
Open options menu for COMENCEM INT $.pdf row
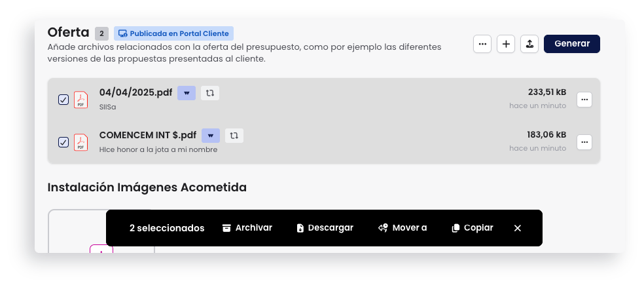click(584, 142)
